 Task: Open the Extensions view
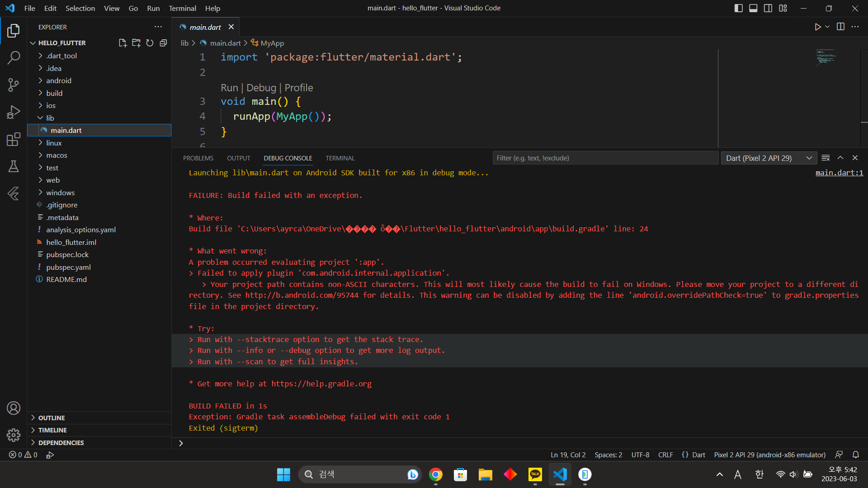click(x=14, y=139)
